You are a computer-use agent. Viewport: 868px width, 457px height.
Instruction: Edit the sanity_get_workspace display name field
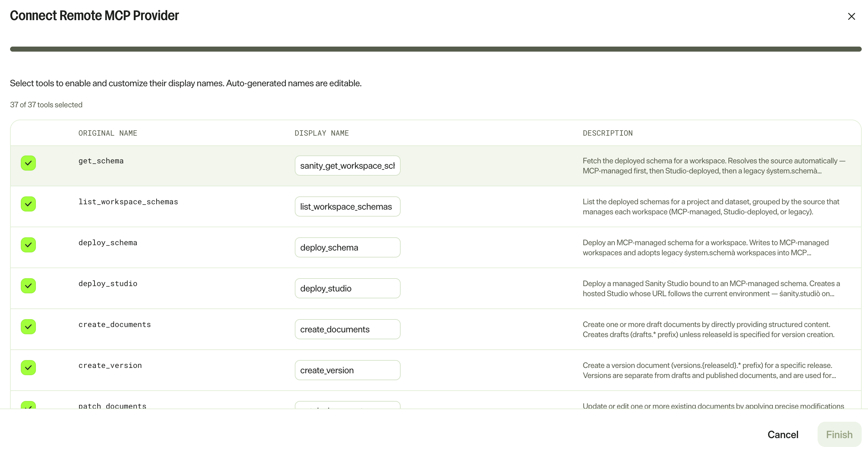[347, 166]
